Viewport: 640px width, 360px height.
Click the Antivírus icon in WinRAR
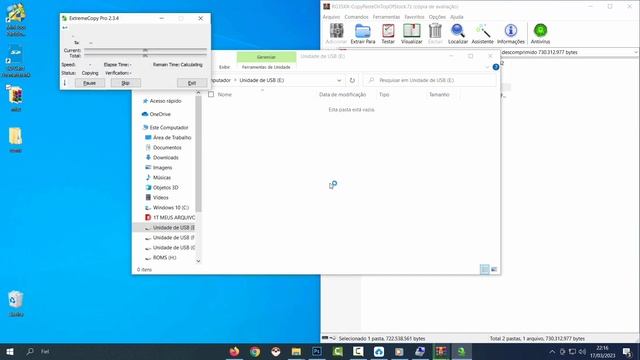point(540,33)
